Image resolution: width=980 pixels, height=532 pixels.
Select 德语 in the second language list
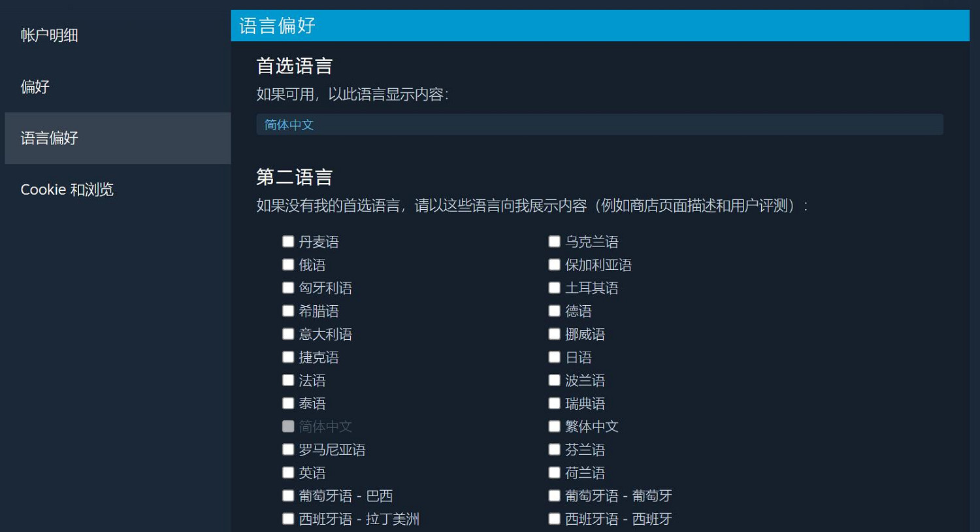click(x=554, y=310)
